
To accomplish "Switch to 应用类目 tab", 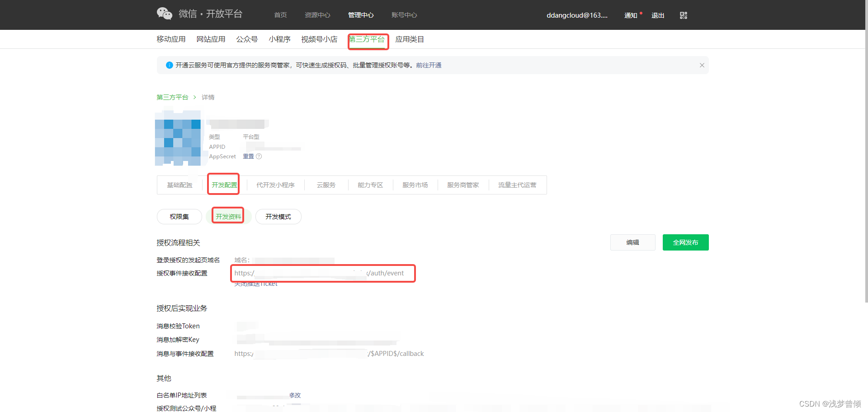I will 410,39.
